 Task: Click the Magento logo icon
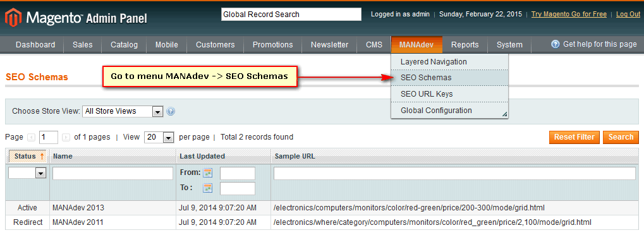tap(13, 17)
